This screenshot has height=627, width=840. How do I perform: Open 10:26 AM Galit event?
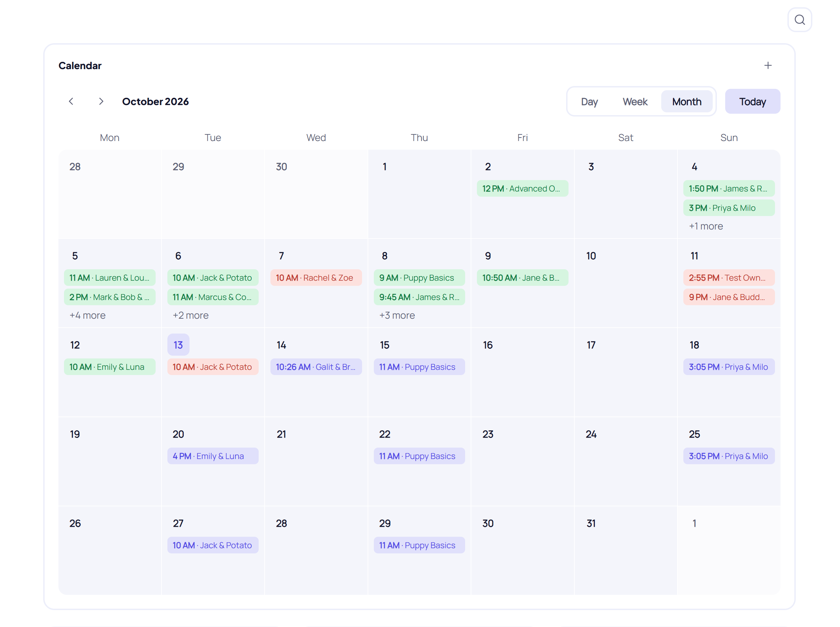(316, 367)
